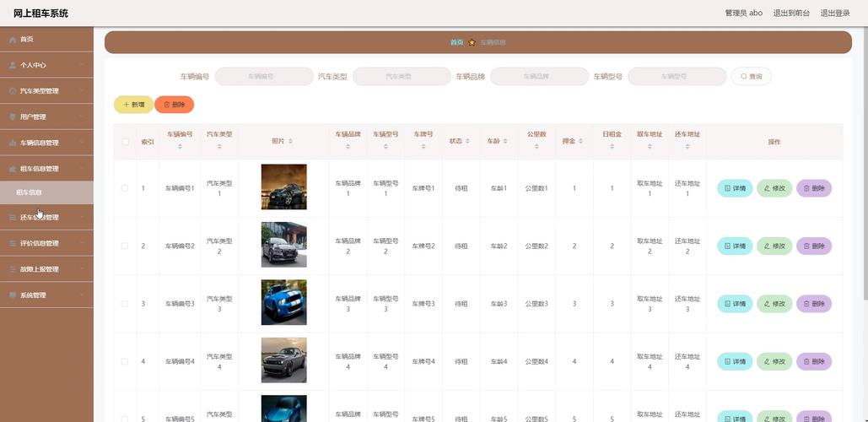Click the person icon beside 个人中心
Screen dimensions: 868x422
tap(13, 65)
